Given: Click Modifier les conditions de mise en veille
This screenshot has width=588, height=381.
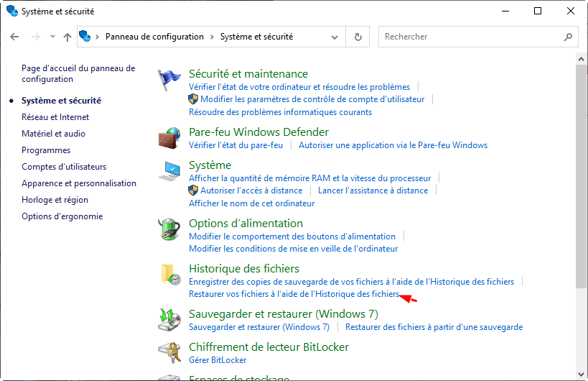Looking at the screenshot, I should click(x=293, y=249).
